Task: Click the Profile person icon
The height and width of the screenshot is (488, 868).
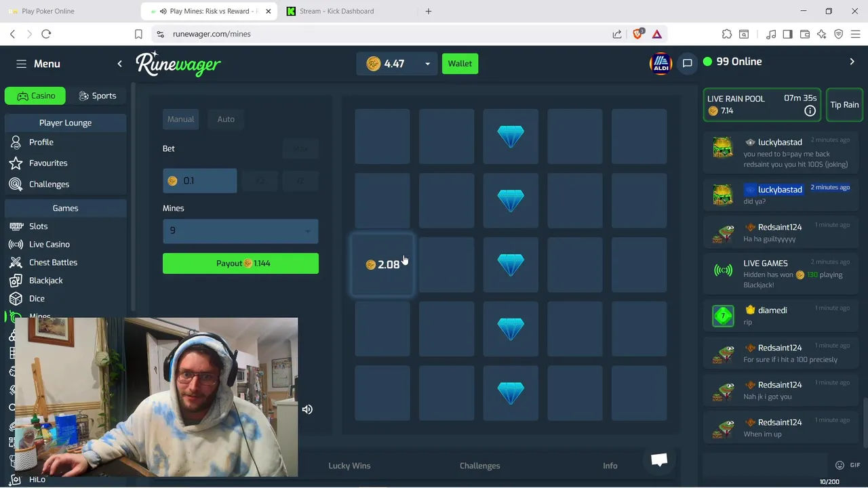Action: pyautogui.click(x=16, y=142)
